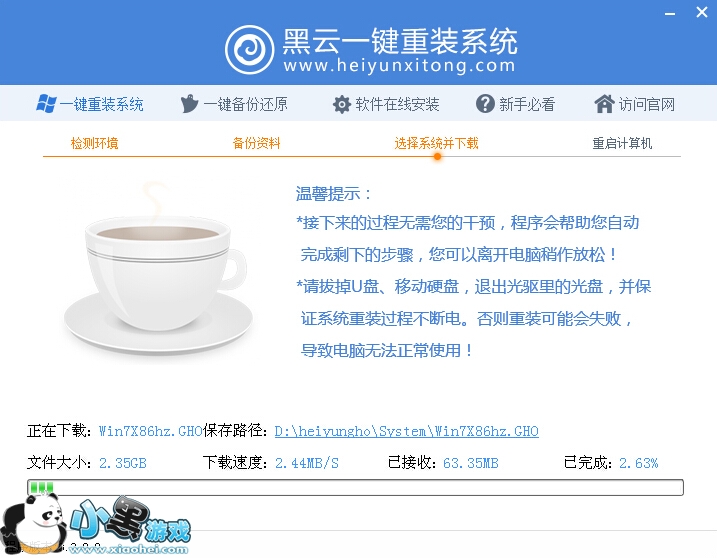This screenshot has width=717, height=558.
Task: Minimize the window with the dash button
Action: tap(670, 14)
